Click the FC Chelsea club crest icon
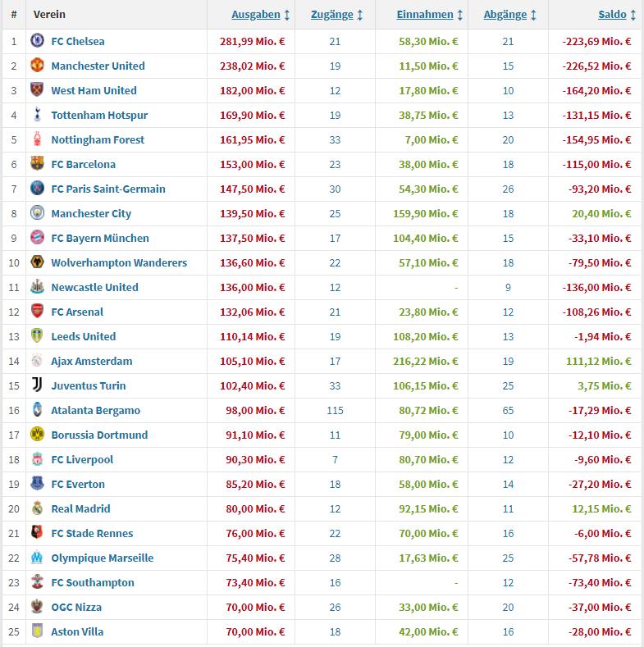Screen dimensions: 644x647 [37, 41]
